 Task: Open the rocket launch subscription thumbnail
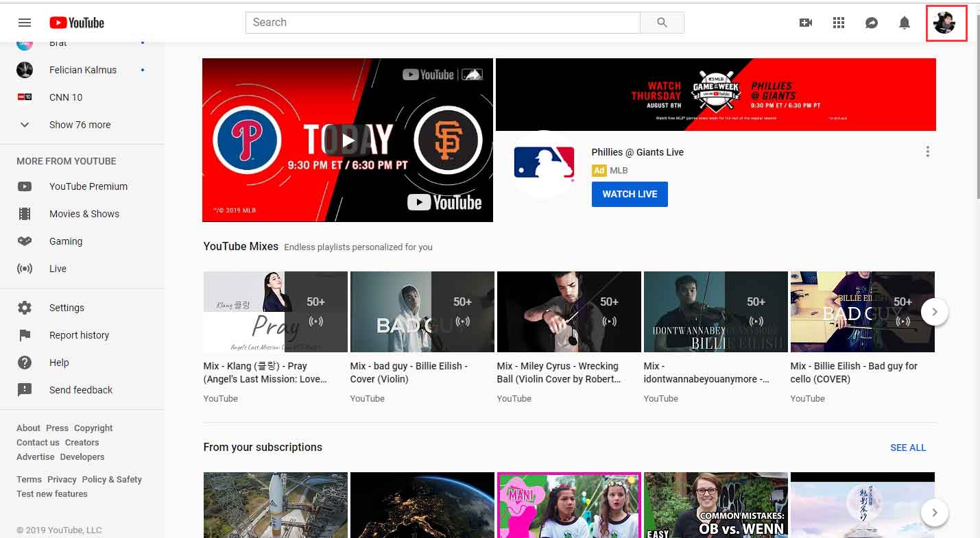[x=276, y=505]
